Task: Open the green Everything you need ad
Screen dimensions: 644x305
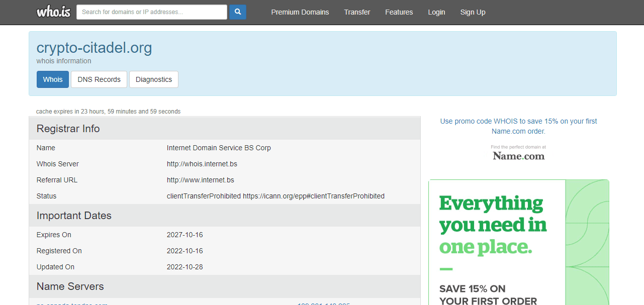Action: pos(518,242)
